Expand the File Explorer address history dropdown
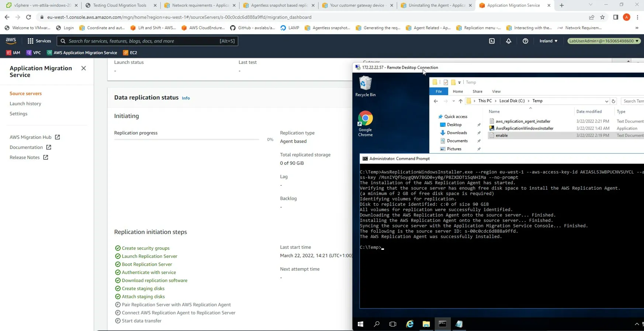Viewport: 644px width, 331px height. pos(606,101)
